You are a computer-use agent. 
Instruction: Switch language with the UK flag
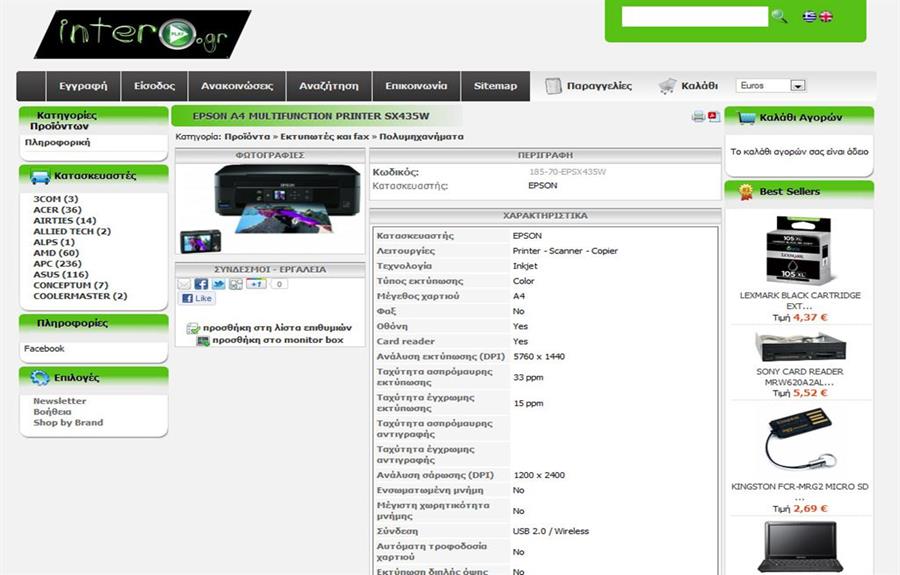point(826,17)
